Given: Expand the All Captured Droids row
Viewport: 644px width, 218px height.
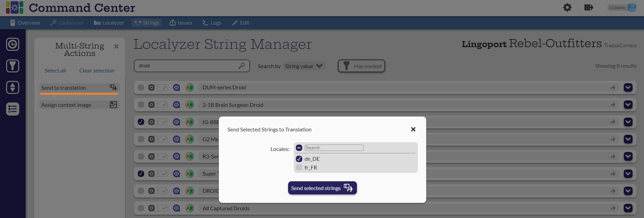Looking at the screenshot, I should 628,208.
